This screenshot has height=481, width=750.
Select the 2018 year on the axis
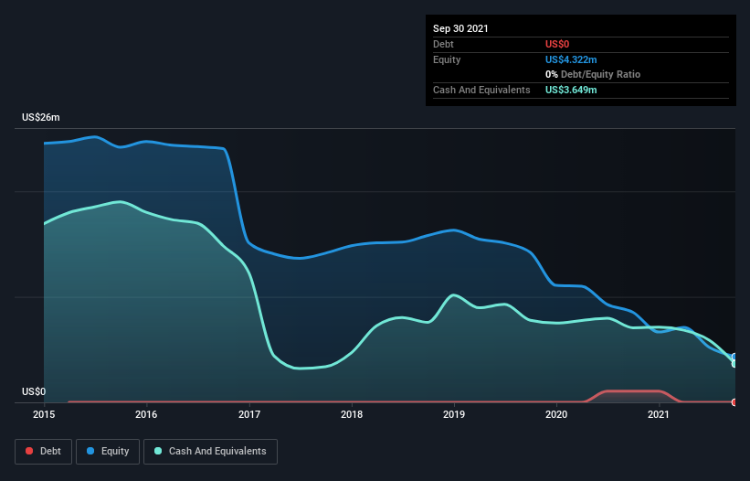click(x=351, y=414)
